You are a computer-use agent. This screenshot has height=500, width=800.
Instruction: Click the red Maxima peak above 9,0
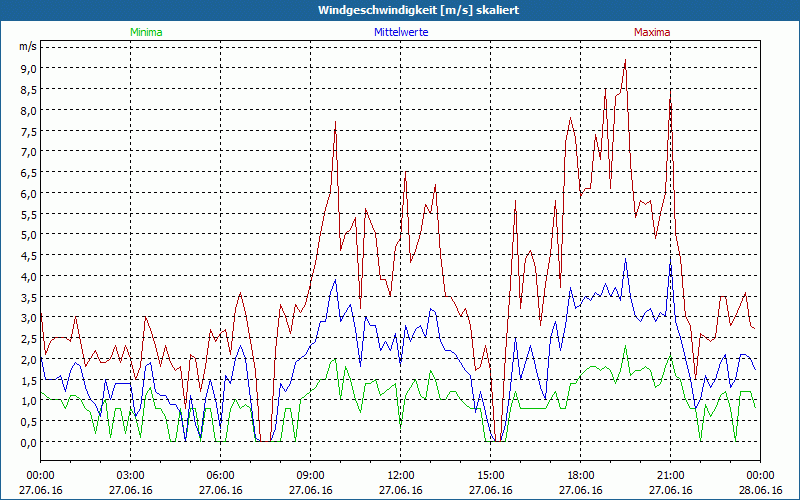(x=625, y=60)
